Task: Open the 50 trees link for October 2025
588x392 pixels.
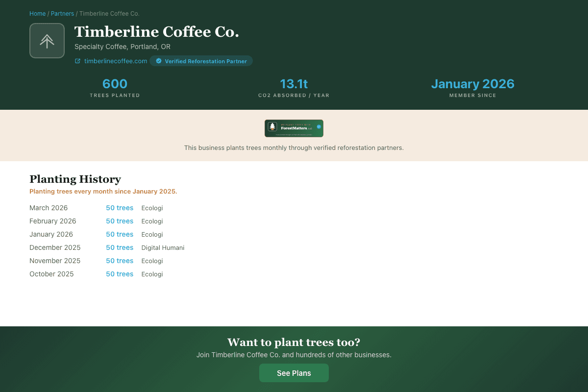Action: (x=120, y=274)
